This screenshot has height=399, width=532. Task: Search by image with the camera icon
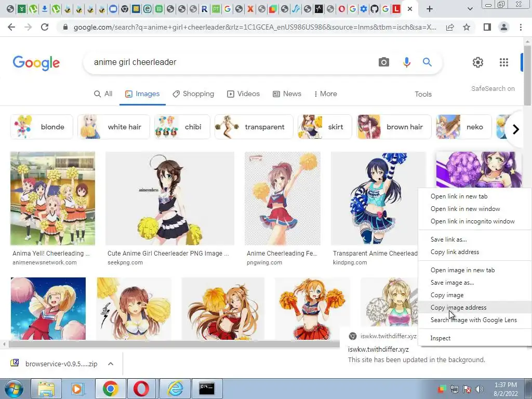(x=384, y=62)
